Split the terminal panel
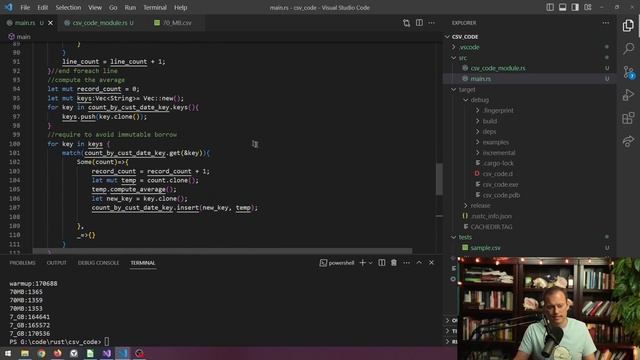Screen dimensions: 640x360 (382, 263)
